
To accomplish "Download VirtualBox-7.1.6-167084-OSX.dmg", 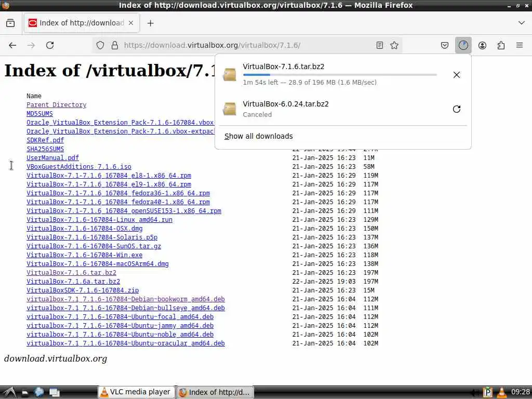I will pos(85,229).
